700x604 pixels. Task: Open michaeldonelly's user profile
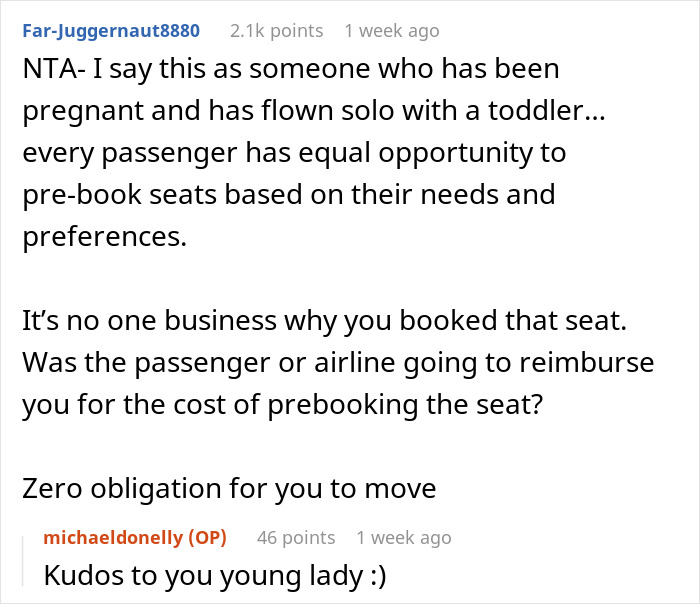point(114,538)
